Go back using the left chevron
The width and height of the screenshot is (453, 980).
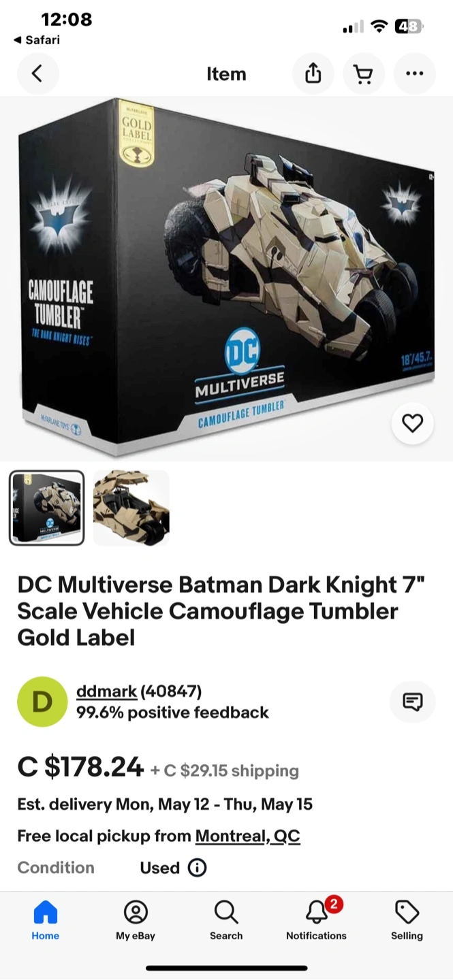pos(37,73)
